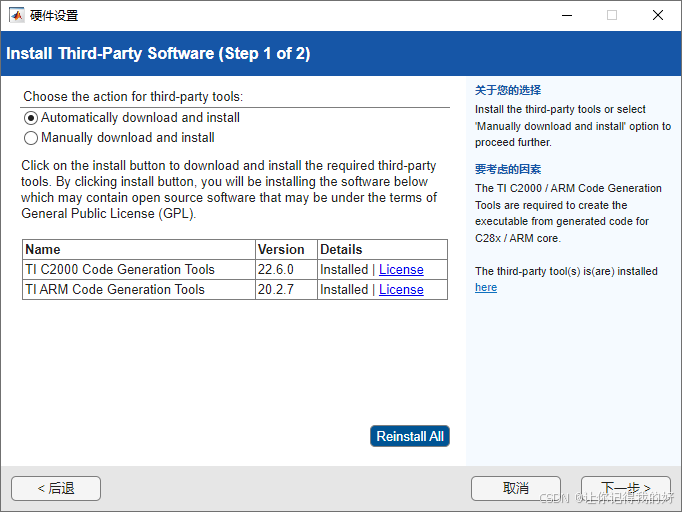
Task: Open the 'here' installation location link
Action: coord(486,288)
